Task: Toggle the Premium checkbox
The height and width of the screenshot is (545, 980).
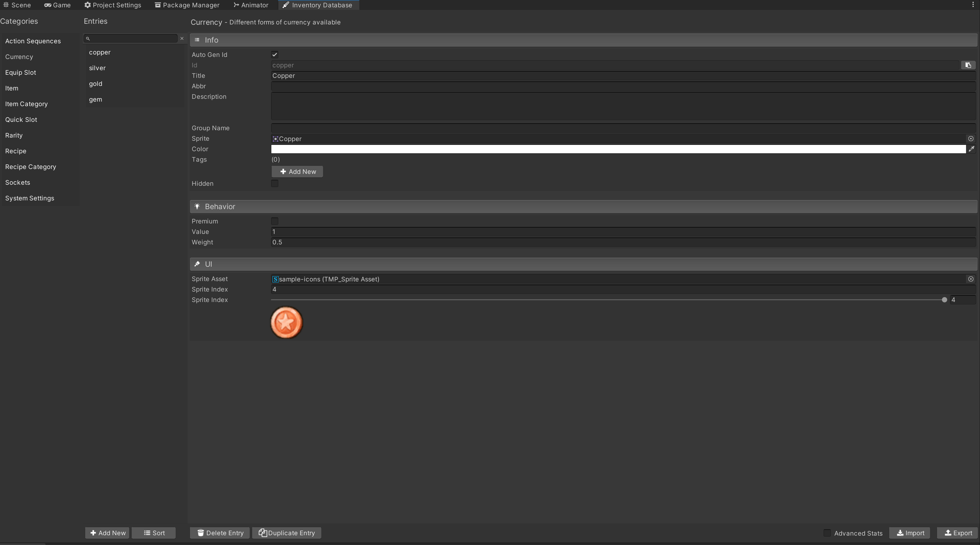Action: [x=275, y=221]
